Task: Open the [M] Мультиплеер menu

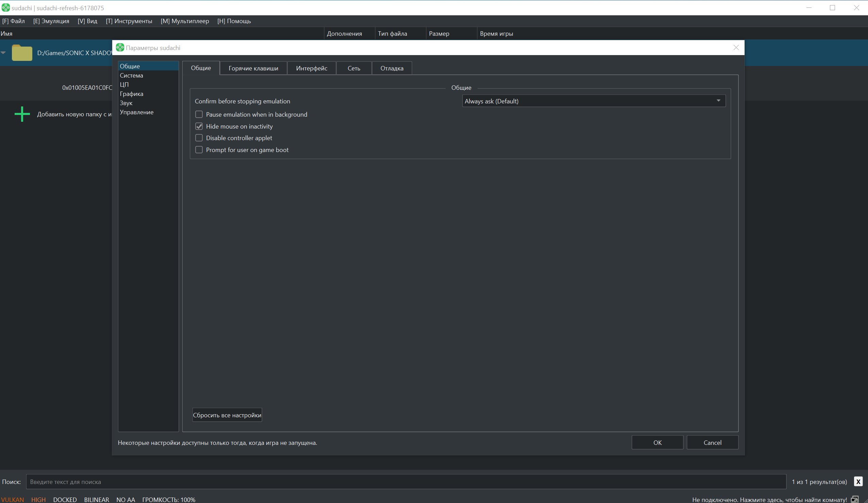Action: tap(185, 21)
